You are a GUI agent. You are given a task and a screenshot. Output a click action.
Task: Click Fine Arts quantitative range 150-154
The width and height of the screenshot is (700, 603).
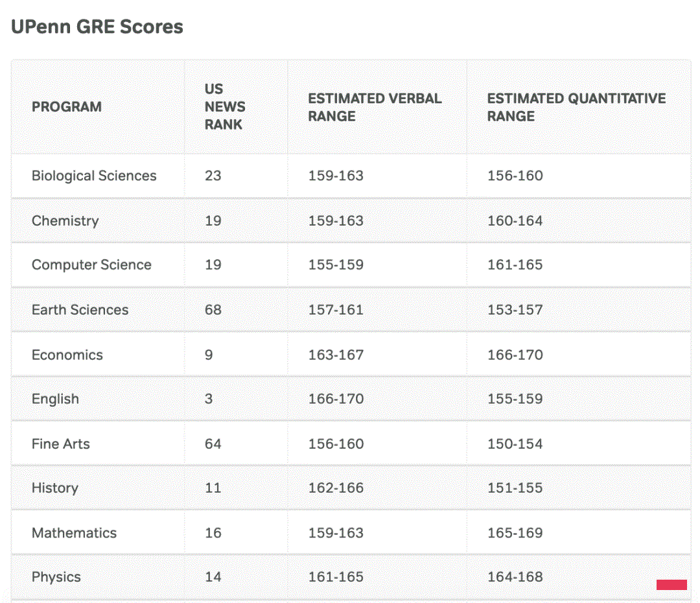pyautogui.click(x=515, y=443)
